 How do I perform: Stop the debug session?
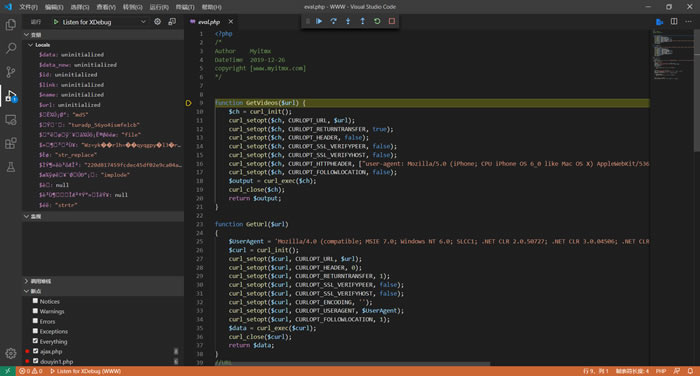pos(392,21)
